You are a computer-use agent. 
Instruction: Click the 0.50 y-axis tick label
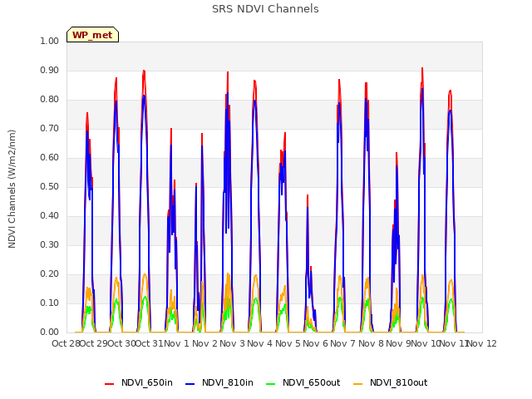coord(50,186)
